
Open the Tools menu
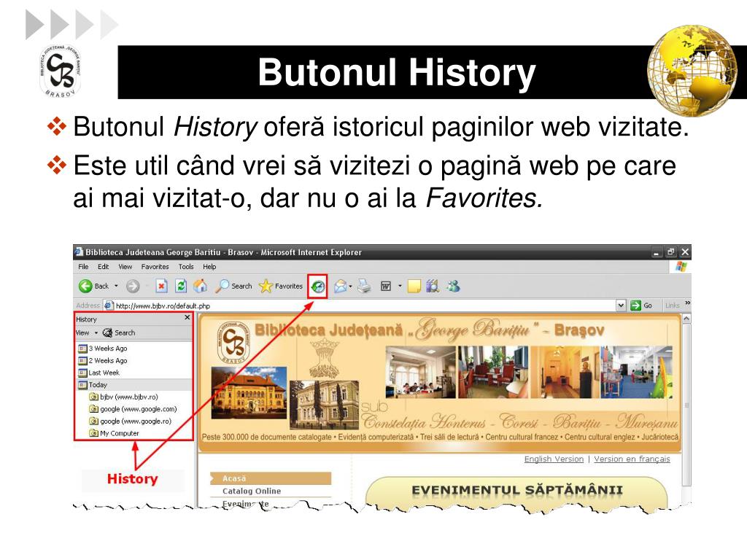186,267
